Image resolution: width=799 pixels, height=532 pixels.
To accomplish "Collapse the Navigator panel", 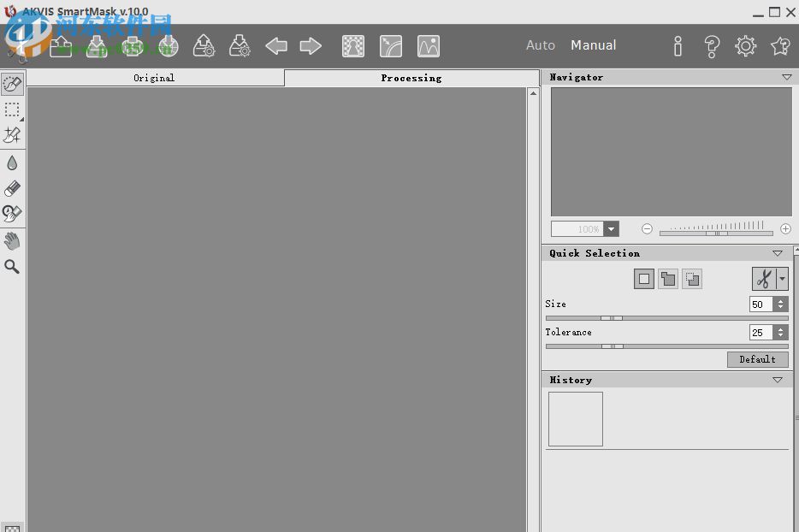I will coord(786,78).
